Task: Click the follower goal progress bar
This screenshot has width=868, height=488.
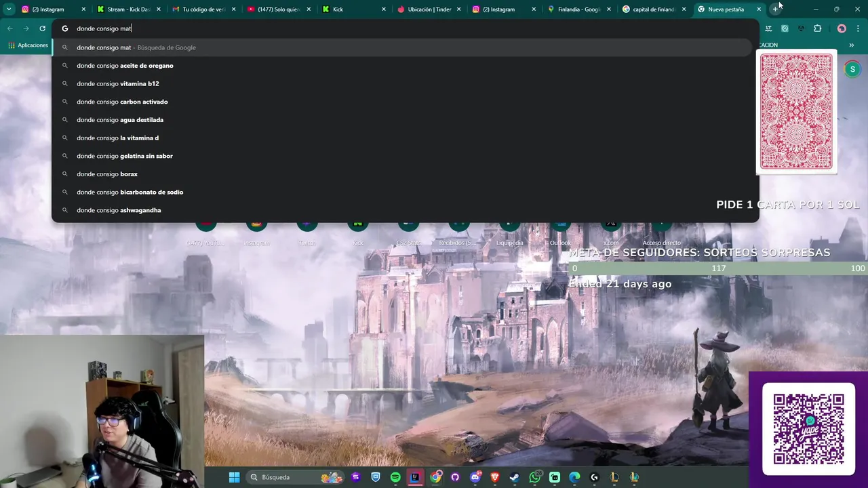Action: pos(718,268)
